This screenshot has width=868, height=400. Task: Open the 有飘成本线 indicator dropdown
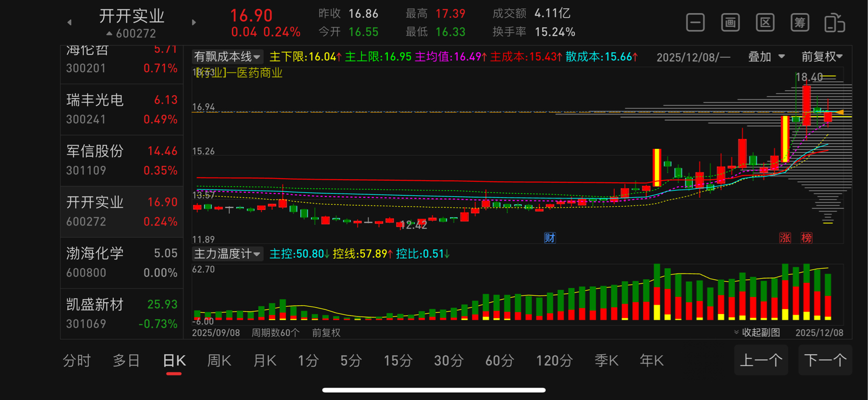(227, 56)
